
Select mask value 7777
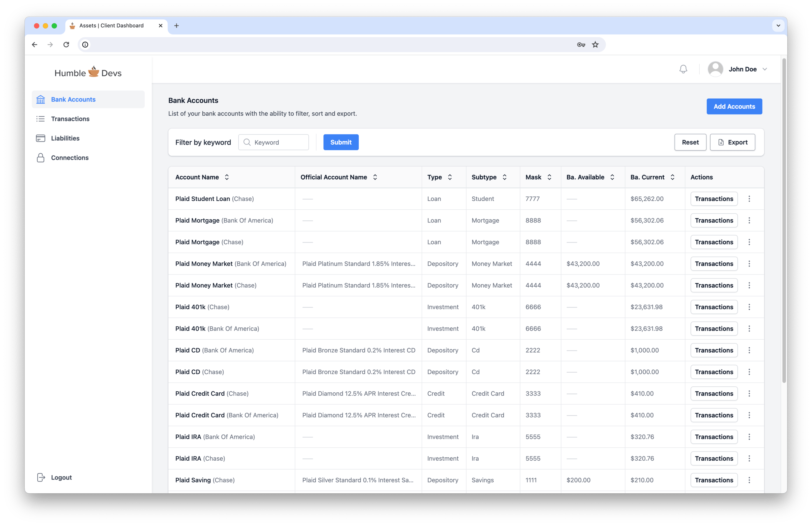[533, 199]
